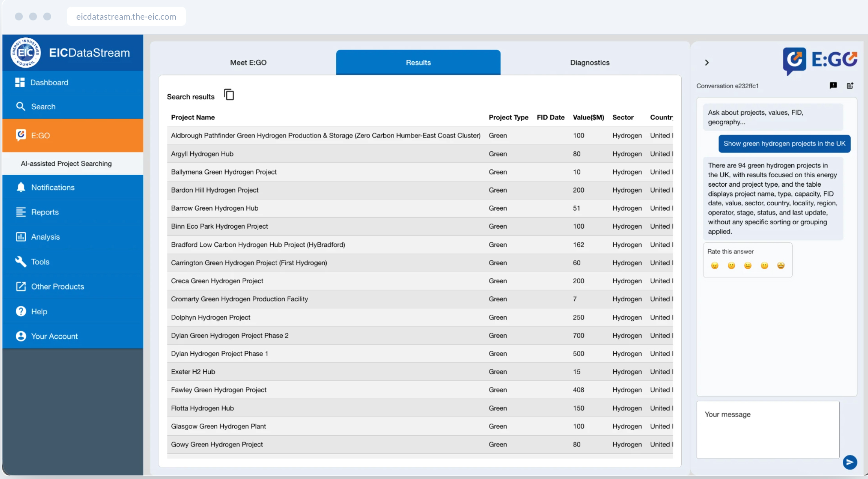
Task: Rate answer with sad face emoji
Action: pyautogui.click(x=731, y=266)
